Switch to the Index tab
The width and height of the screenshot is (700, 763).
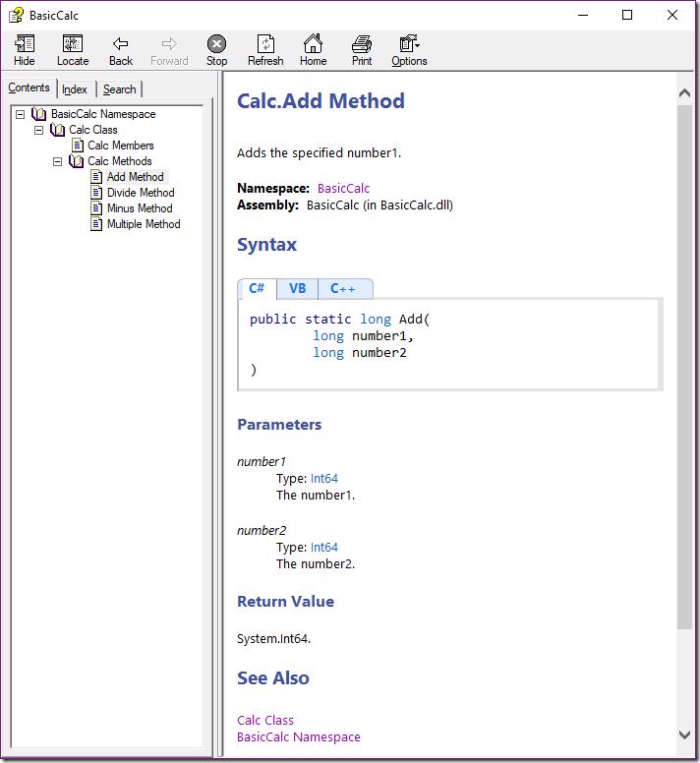tap(75, 89)
